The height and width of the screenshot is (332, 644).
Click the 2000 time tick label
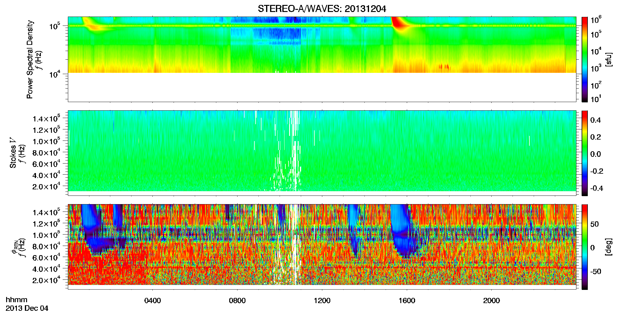[491, 301]
